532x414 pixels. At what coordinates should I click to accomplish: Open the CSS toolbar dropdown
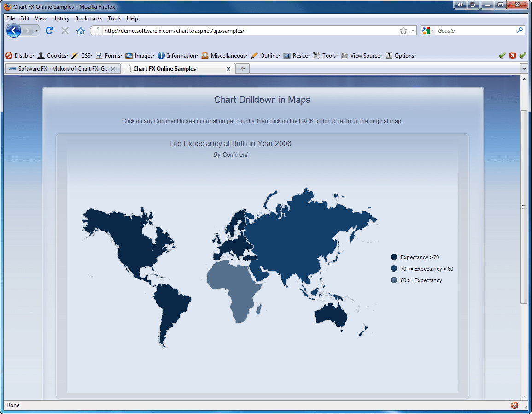82,56
